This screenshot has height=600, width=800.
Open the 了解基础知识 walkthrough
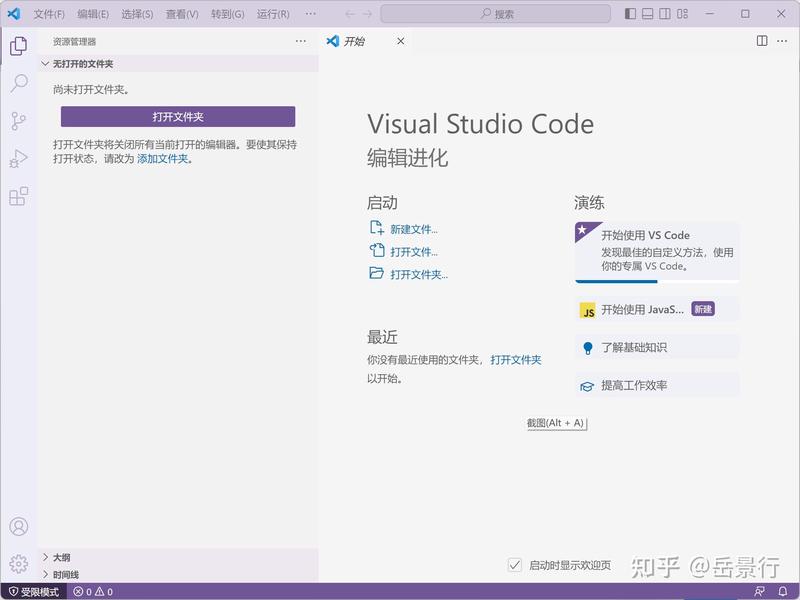(657, 347)
